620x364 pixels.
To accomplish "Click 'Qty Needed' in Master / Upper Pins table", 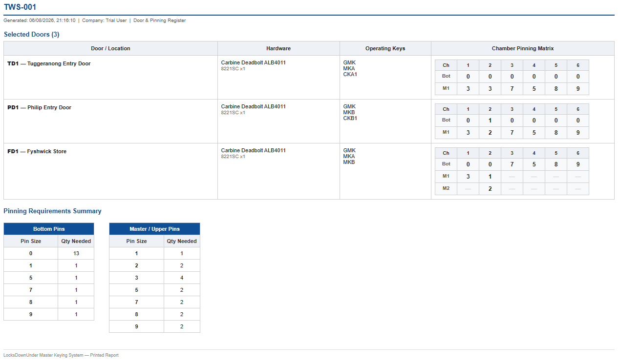I will (182, 241).
